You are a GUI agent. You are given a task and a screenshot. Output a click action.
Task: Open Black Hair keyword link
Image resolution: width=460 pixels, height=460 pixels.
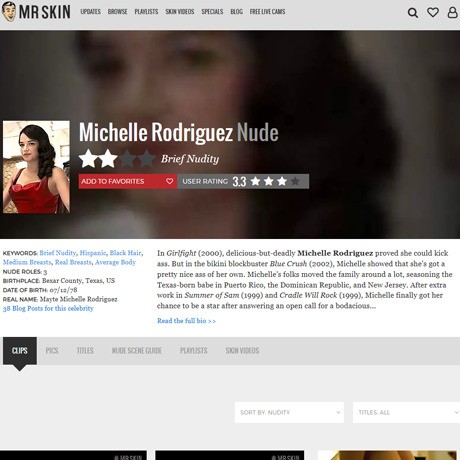pos(126,253)
